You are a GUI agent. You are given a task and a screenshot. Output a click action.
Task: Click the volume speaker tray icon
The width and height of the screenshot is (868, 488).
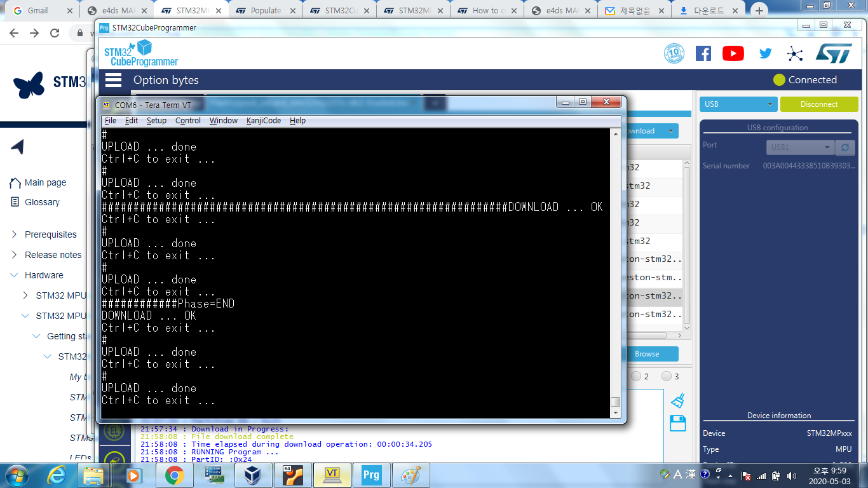click(792, 475)
